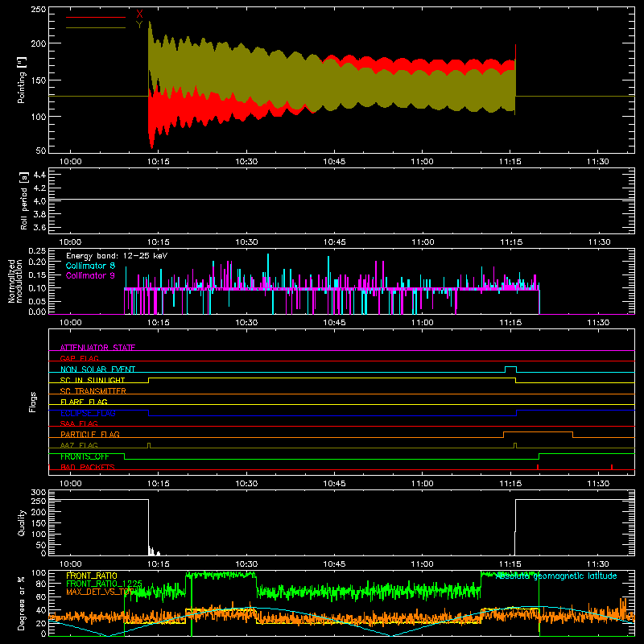Click the yellow FRONT_RATIO legend entry
This screenshot has width=644, height=644.
click(x=92, y=576)
